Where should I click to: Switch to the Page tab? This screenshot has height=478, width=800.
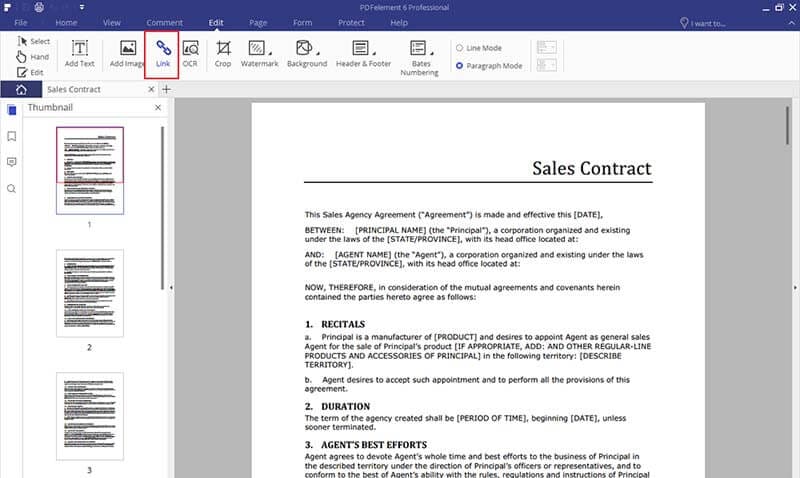coord(258,23)
